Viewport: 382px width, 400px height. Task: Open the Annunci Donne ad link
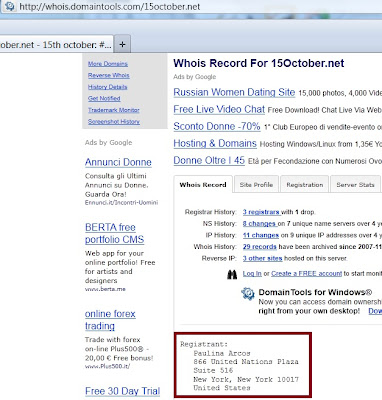[x=118, y=162]
